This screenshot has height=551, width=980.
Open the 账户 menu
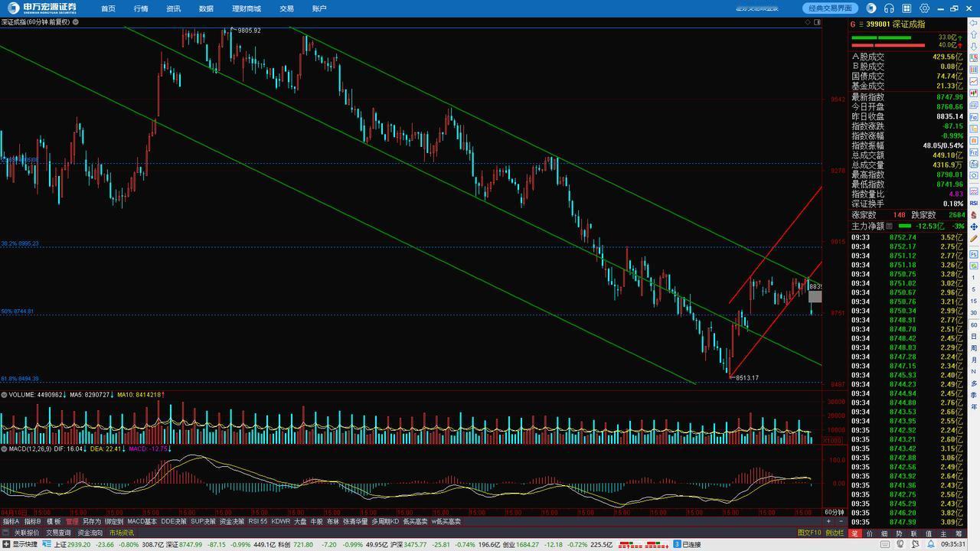tap(319, 8)
